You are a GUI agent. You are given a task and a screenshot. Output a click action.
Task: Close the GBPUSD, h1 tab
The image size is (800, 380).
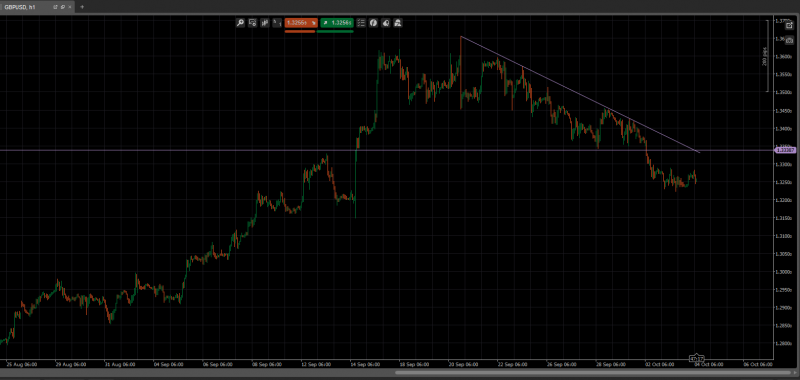point(70,7)
